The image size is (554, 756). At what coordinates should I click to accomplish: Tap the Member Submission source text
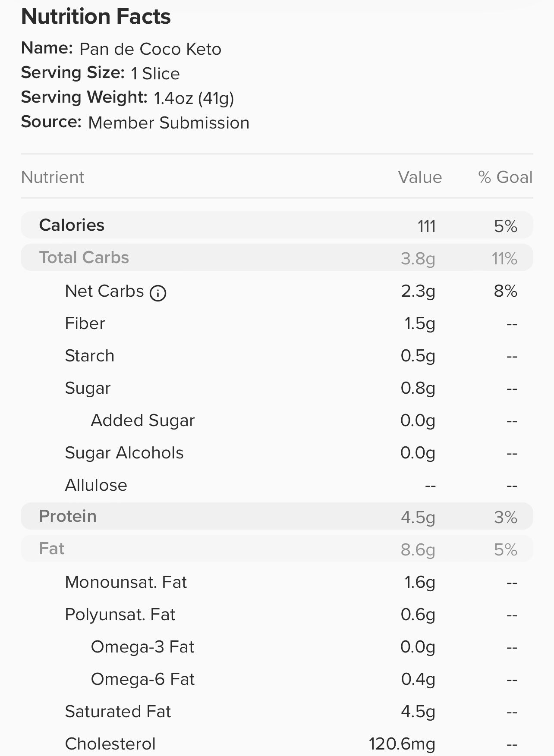[169, 123]
